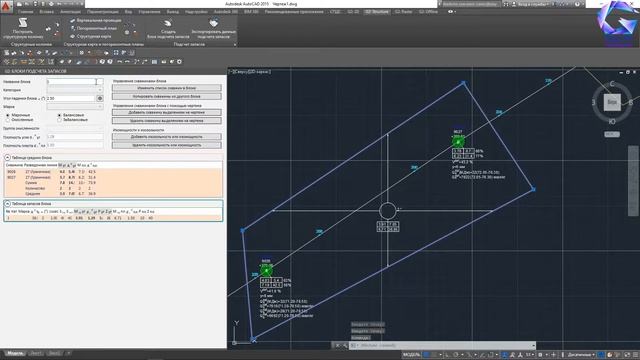Collapse the Таблица запасов блока section

7,203
